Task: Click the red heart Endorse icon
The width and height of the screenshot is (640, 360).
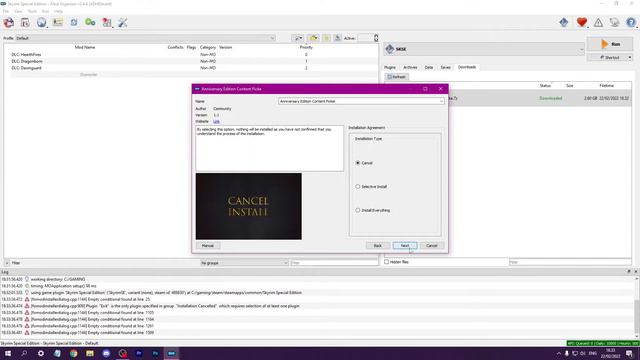Action: click(x=582, y=22)
